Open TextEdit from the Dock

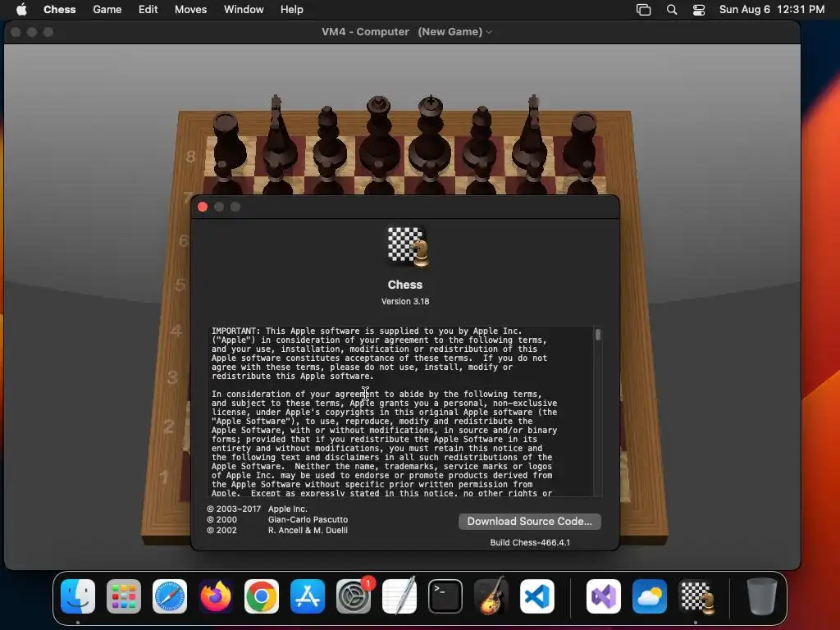pyautogui.click(x=399, y=596)
